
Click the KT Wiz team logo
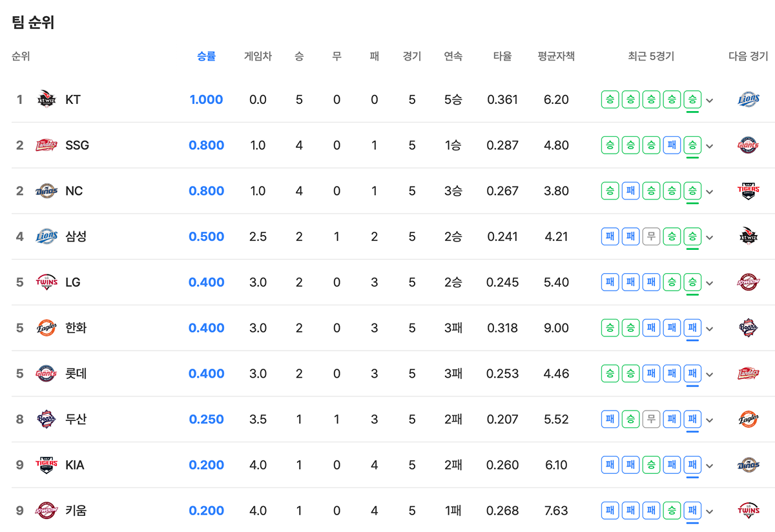[x=46, y=99]
